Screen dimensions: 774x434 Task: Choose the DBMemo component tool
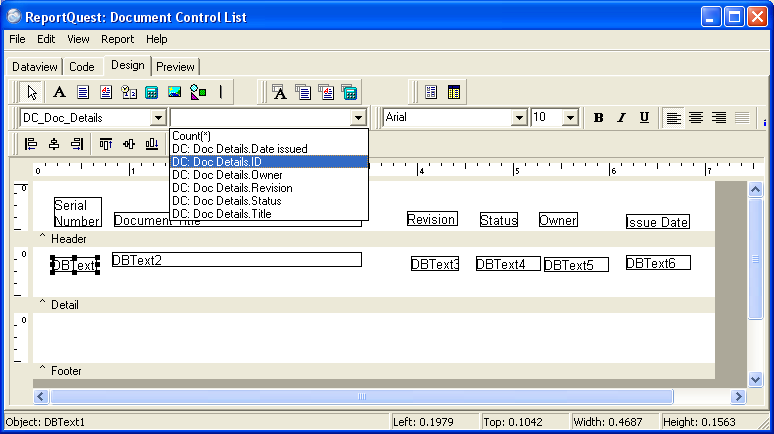pyautogui.click(x=303, y=92)
